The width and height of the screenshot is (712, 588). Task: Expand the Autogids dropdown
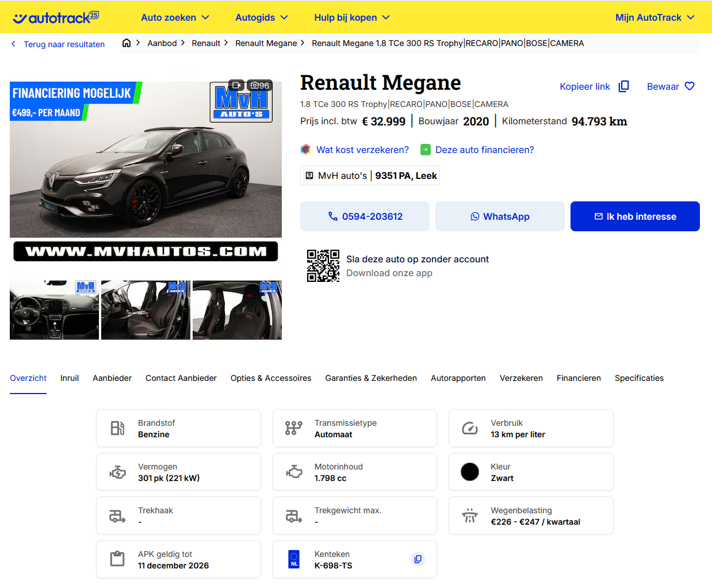261,18
